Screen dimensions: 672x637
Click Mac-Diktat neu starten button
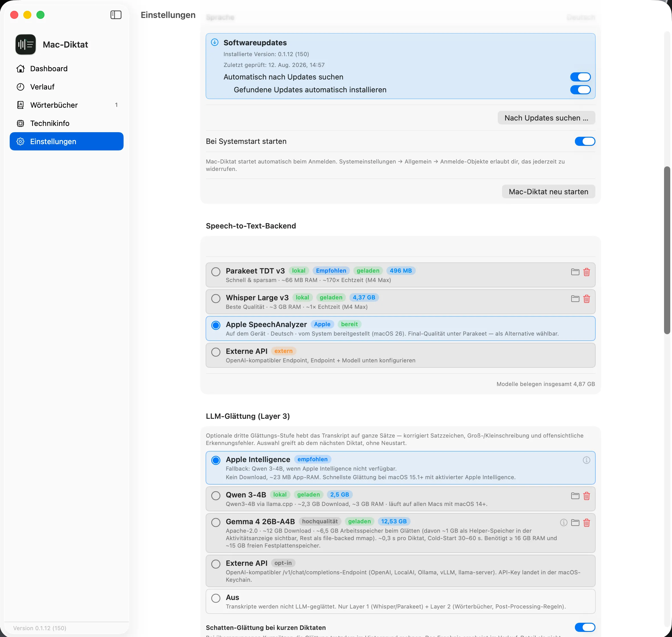coord(548,191)
